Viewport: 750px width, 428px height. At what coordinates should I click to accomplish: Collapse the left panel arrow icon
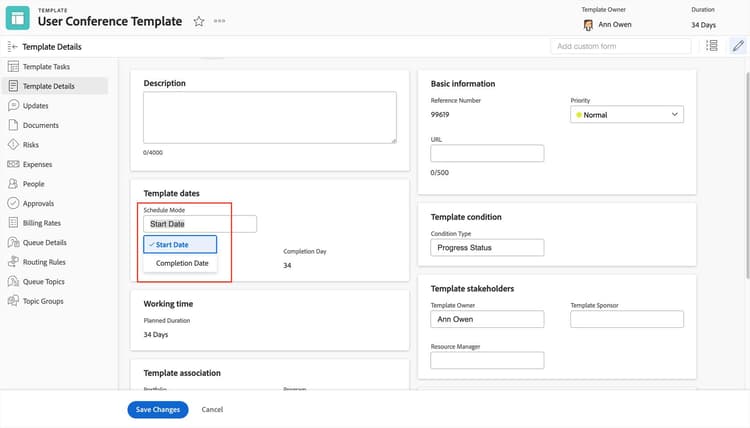coord(12,46)
